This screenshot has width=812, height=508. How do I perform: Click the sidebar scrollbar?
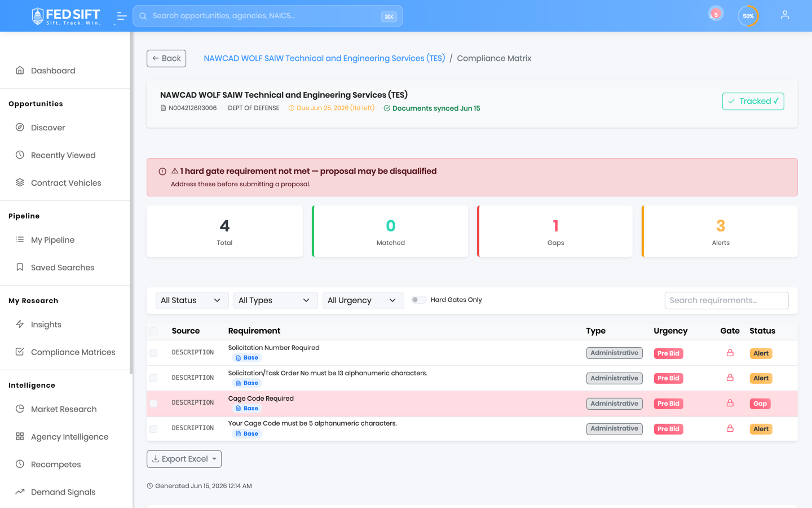[x=131, y=203]
